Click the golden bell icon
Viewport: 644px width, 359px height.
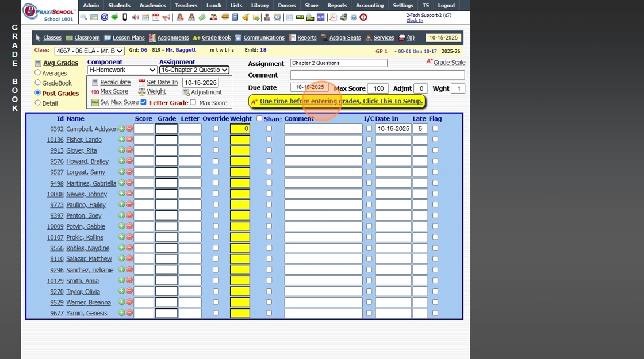click(x=245, y=17)
